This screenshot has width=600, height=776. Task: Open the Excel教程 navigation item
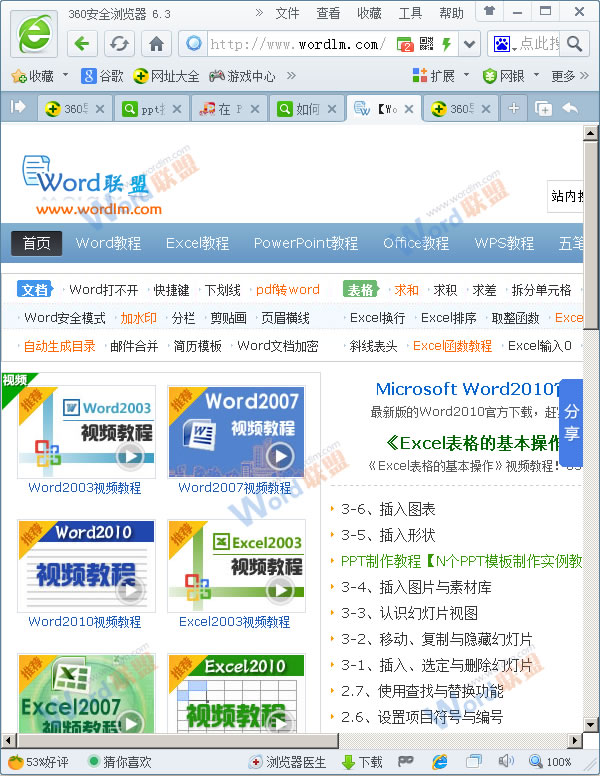point(197,243)
